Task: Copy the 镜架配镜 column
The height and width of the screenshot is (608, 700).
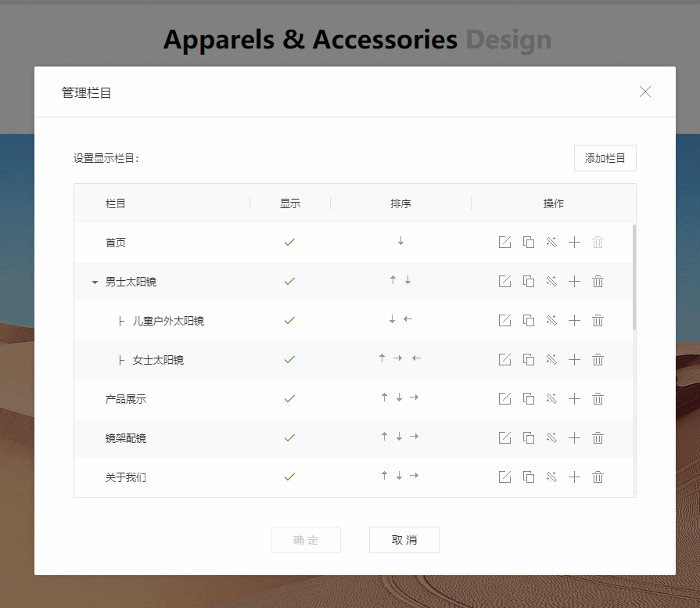Action: tap(529, 437)
